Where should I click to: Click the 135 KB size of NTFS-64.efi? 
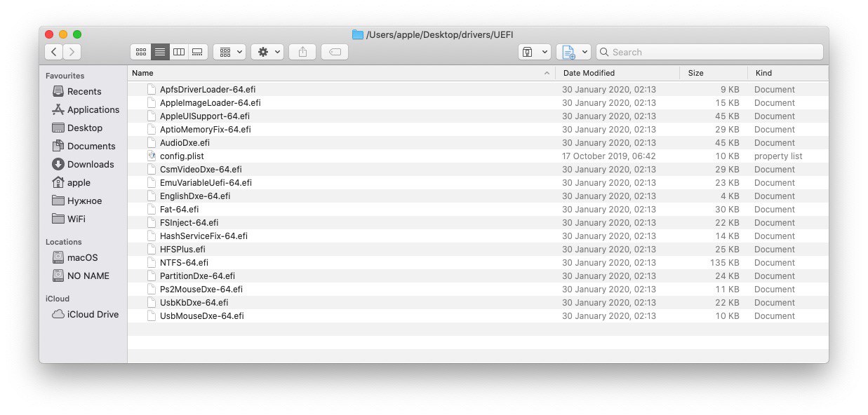[725, 263]
